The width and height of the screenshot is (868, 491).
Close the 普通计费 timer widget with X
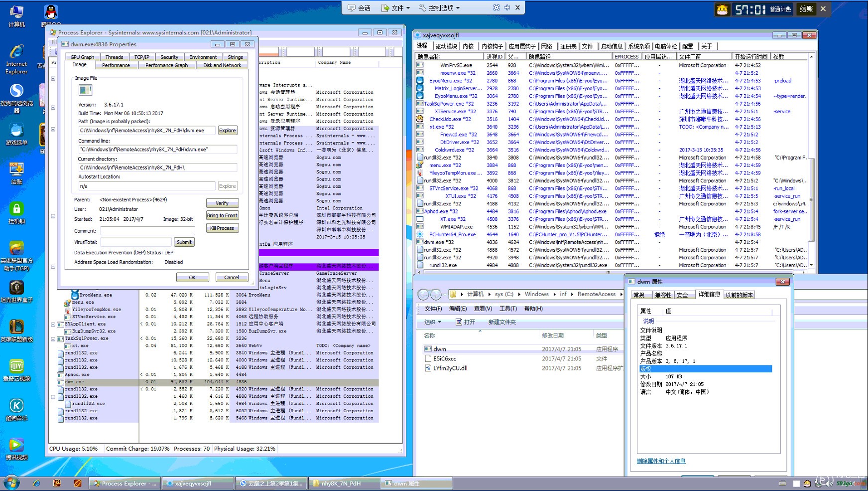(823, 8)
